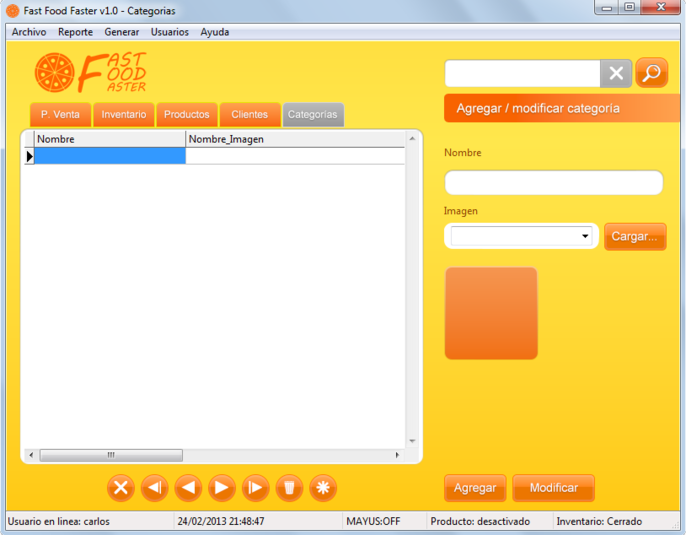Viewport: 686px width, 535px height.
Task: Click the Usuario en linea: carlos status
Action: point(59,521)
